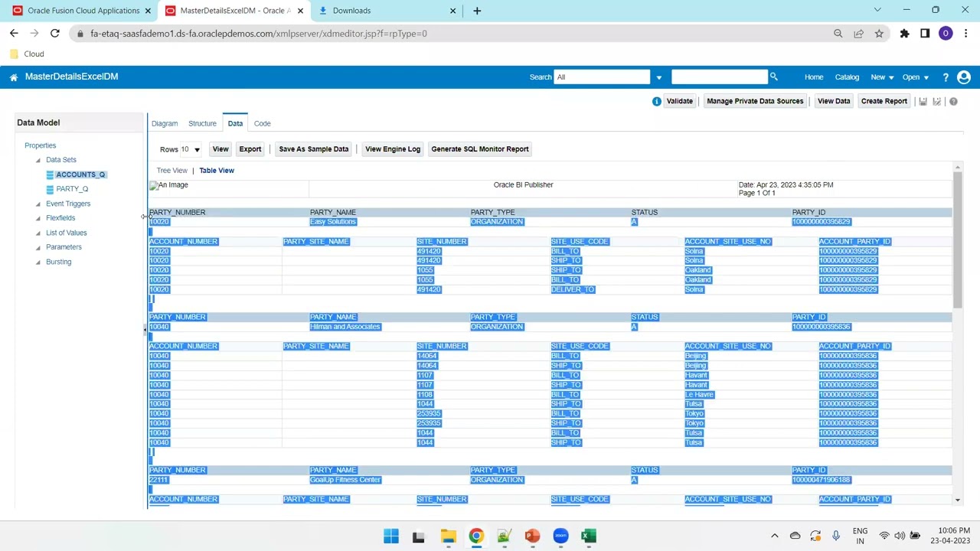The image size is (980, 551).
Task: Click the browser address bar URL
Action: click(x=259, y=34)
